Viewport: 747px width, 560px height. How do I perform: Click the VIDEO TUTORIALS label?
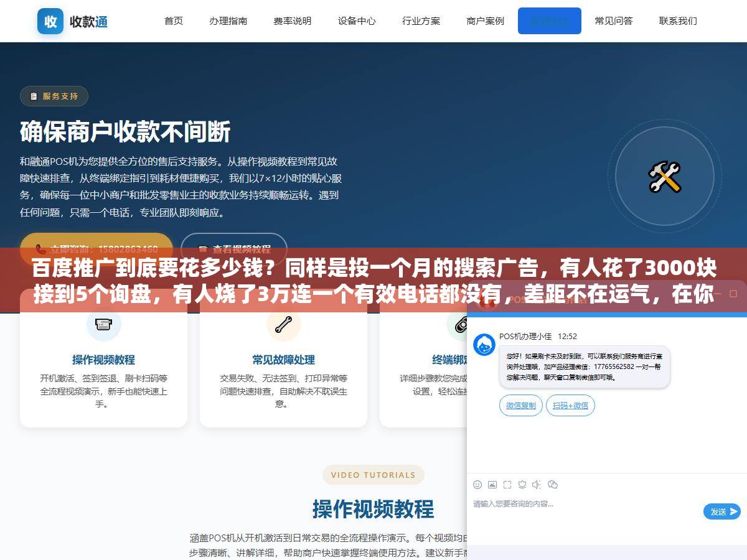pos(374,475)
